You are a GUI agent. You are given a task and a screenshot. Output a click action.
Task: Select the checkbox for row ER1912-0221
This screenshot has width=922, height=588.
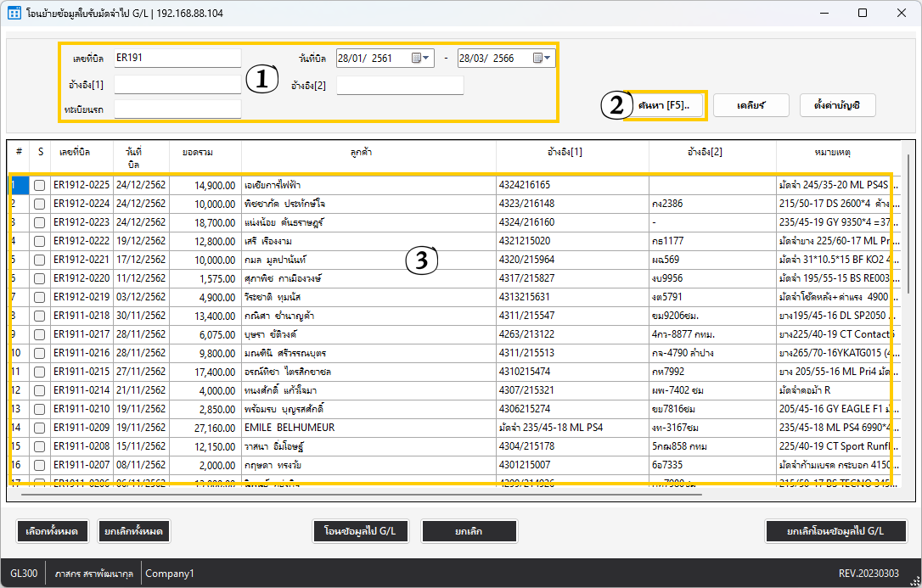(x=39, y=260)
